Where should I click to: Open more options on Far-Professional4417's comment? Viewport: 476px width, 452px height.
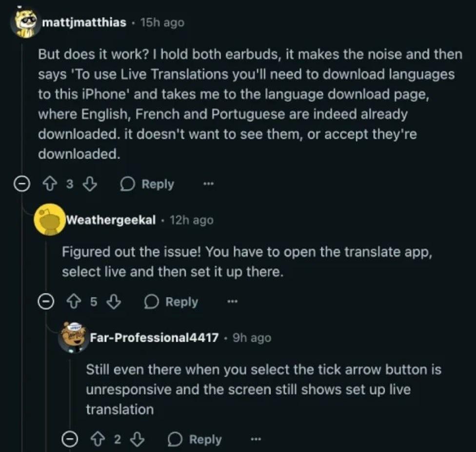(256, 439)
